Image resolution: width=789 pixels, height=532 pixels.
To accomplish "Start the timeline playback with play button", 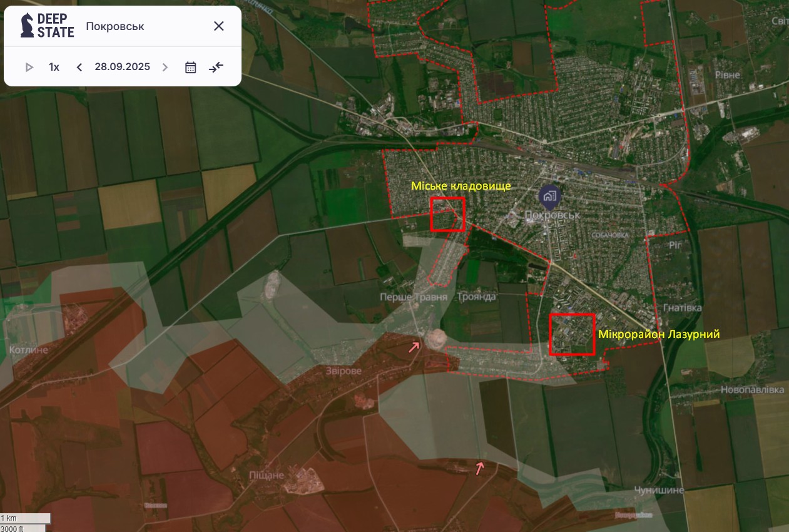I will click(x=29, y=67).
